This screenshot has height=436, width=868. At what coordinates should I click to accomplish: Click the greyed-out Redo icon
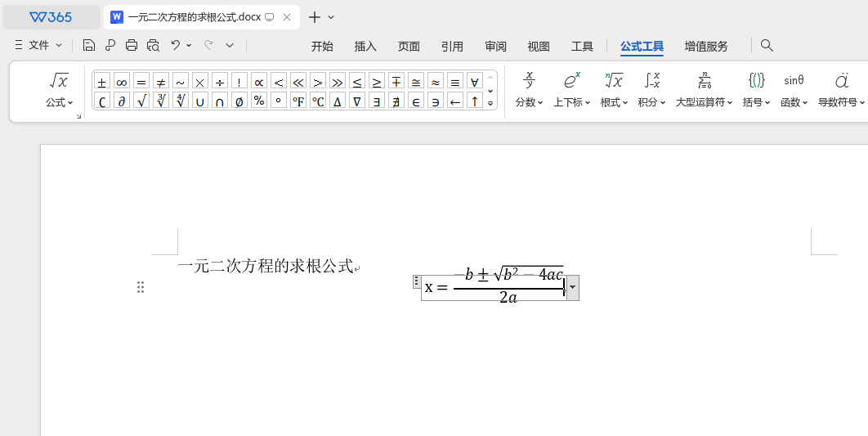click(208, 46)
